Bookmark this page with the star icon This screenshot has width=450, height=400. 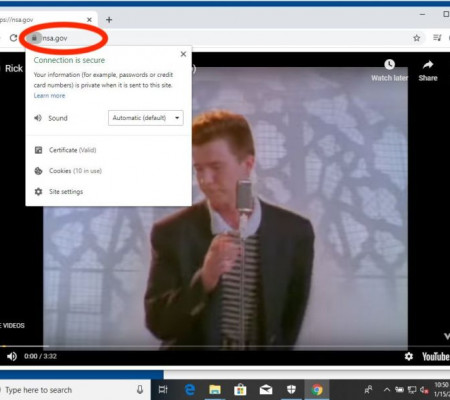[417, 38]
